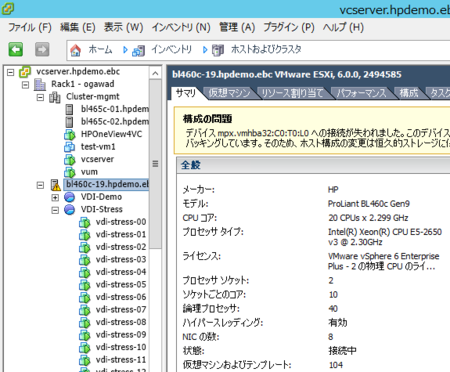Screen dimensions: 450x372
Task: Collapse the bl460c-19.hpdemo.ebc host node
Action: click(40, 185)
